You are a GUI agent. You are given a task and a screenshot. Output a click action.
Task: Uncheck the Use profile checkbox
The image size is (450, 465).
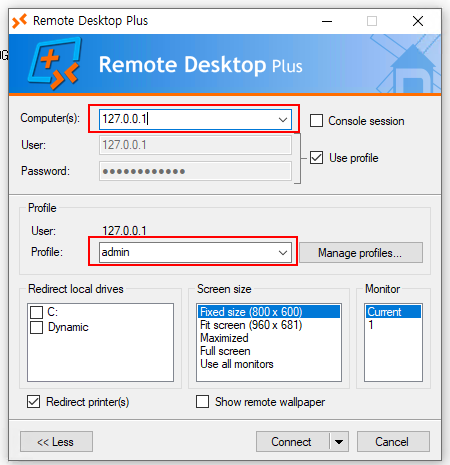click(x=316, y=158)
